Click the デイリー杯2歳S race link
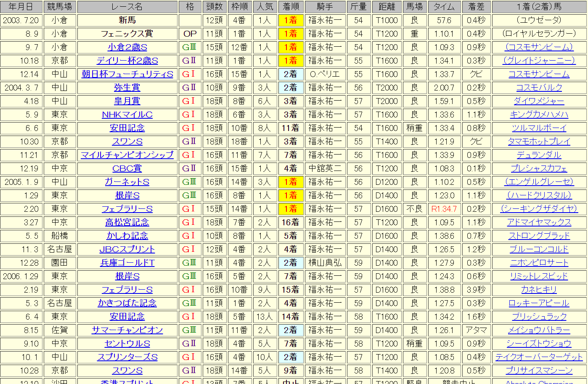The width and height of the screenshot is (588, 384). pyautogui.click(x=127, y=61)
